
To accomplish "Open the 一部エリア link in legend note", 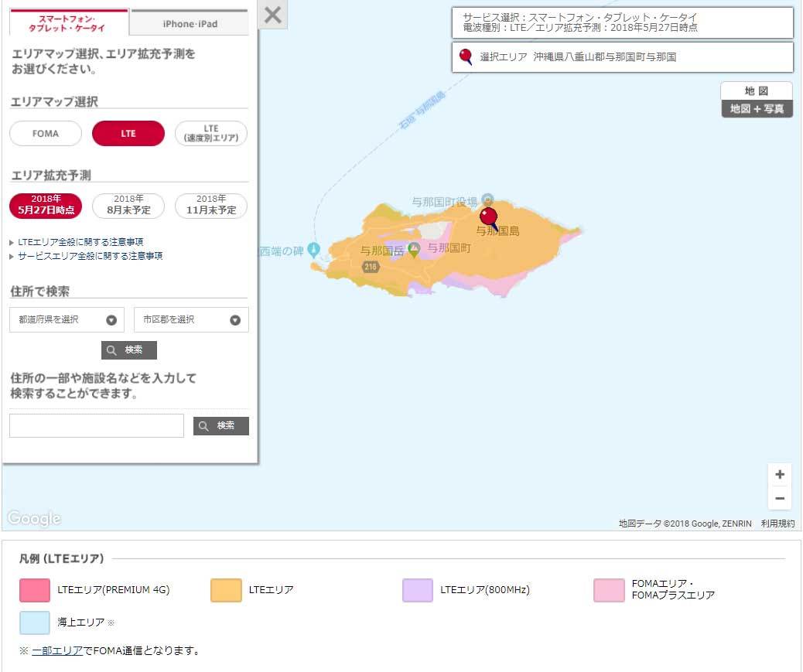I will point(56,650).
